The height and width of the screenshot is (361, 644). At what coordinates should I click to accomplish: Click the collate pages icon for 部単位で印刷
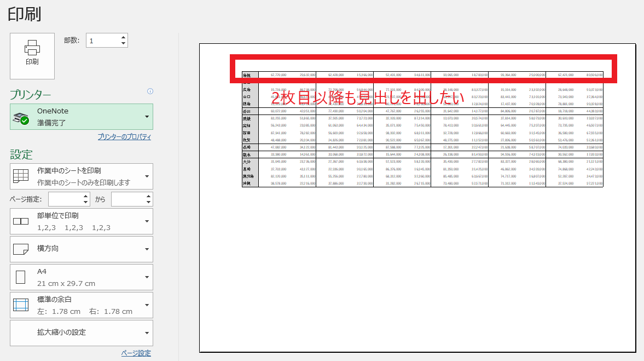(21, 221)
